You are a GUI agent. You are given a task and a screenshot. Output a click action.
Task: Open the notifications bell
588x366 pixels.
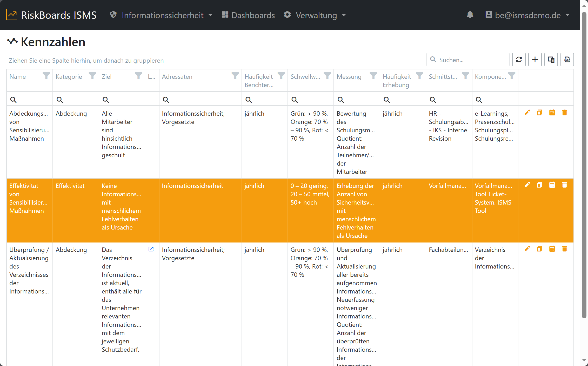coord(470,15)
